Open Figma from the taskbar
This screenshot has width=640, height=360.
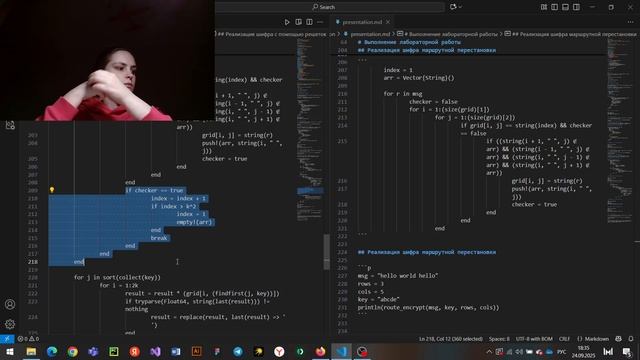pos(217,351)
